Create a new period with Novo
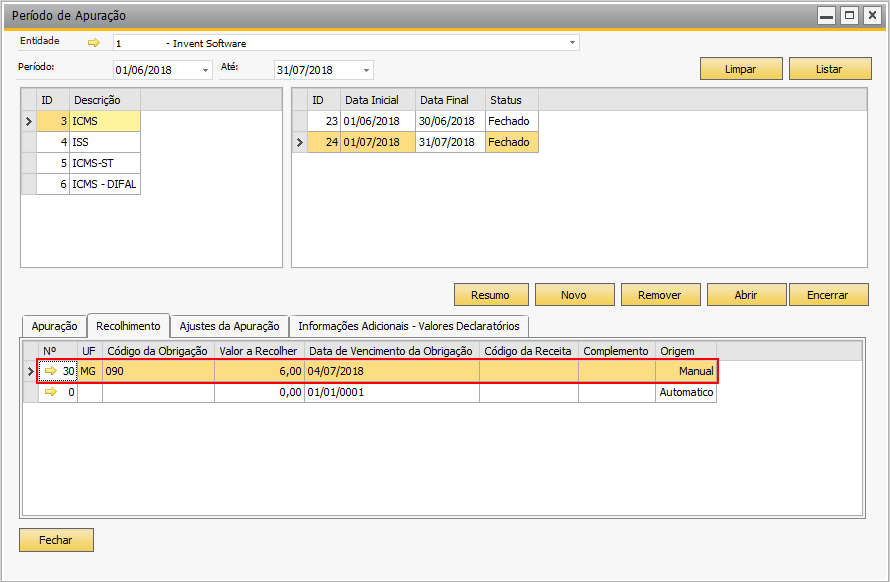Viewport: 890px width, 582px height. point(574,295)
